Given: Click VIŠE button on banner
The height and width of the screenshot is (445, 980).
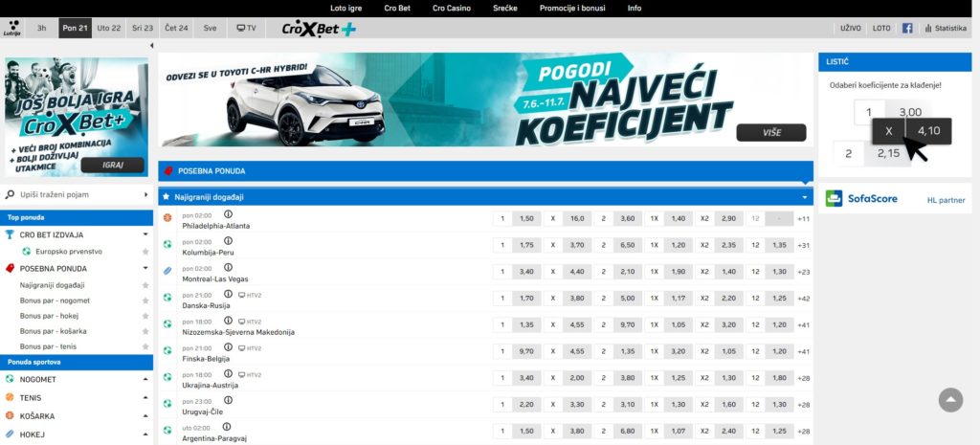Looking at the screenshot, I should [771, 132].
